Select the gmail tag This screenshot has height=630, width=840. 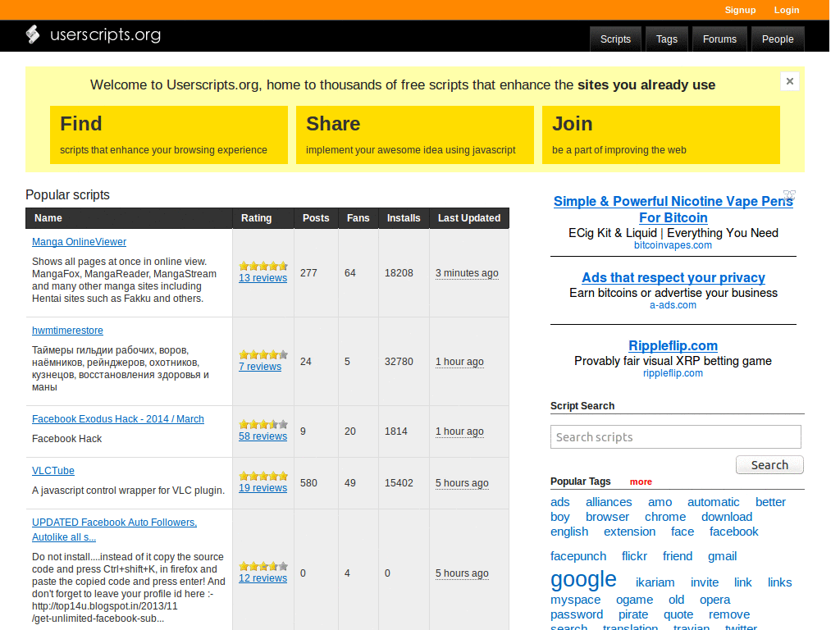722,556
